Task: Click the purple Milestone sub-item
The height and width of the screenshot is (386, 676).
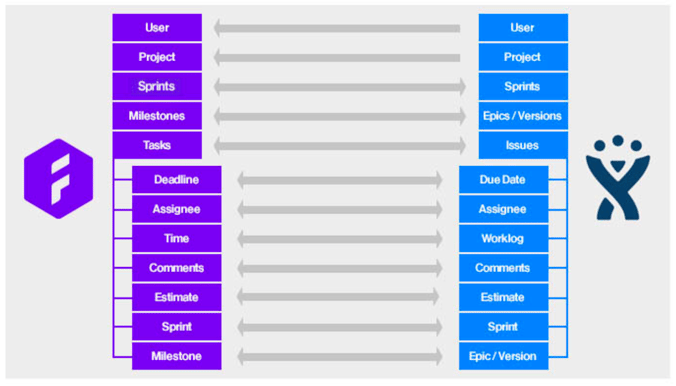Action: [x=176, y=356]
